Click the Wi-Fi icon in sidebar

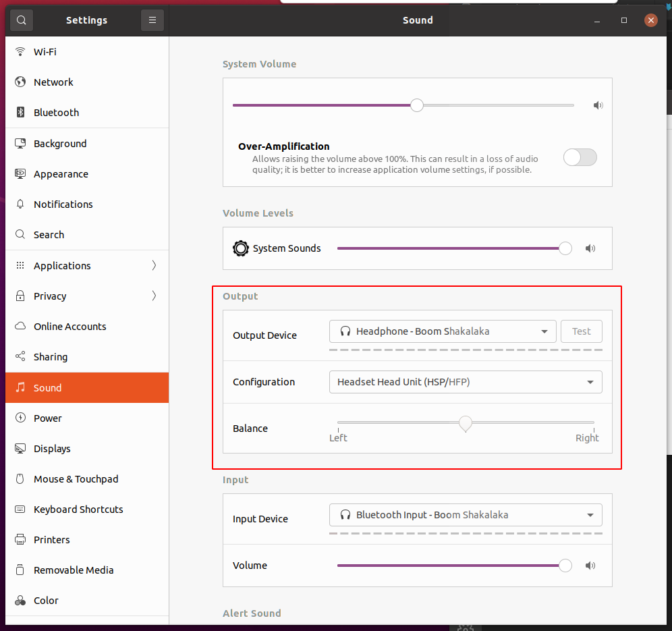point(20,52)
